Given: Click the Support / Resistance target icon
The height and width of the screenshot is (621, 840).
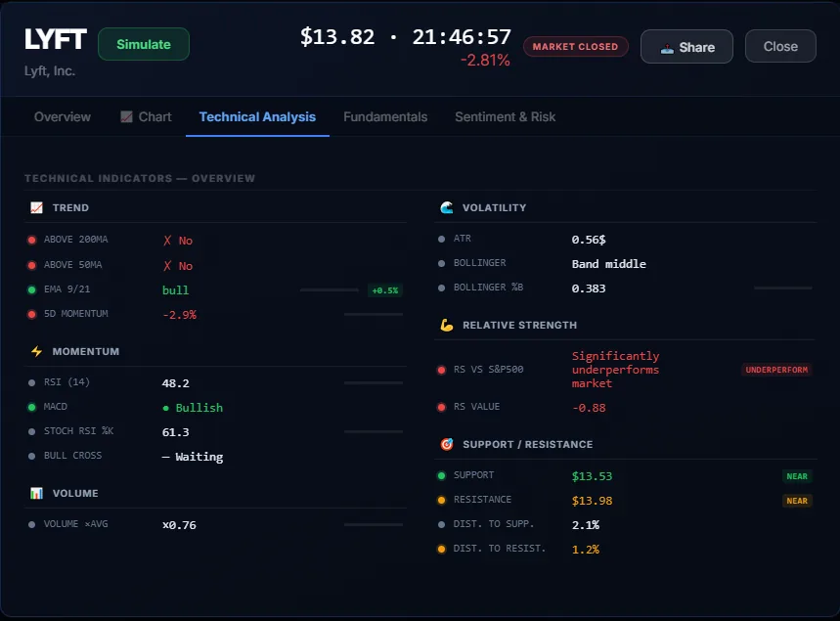Looking at the screenshot, I should point(447,444).
